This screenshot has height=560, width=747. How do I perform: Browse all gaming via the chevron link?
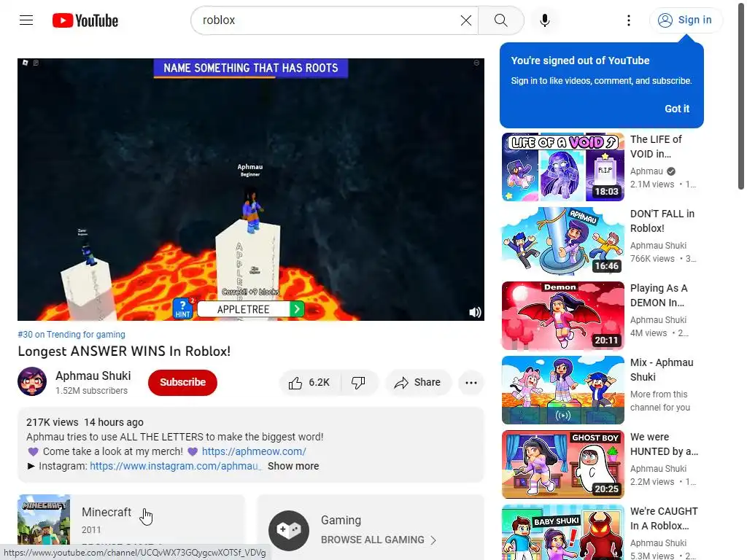pyautogui.click(x=379, y=540)
